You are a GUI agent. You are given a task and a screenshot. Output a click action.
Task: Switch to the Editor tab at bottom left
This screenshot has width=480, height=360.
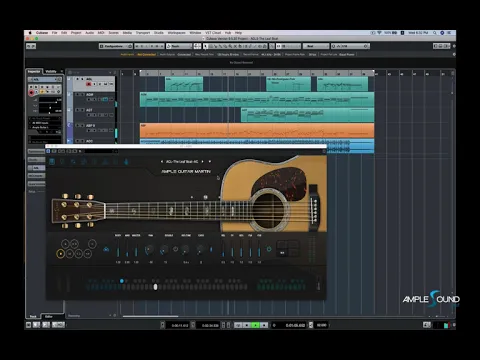49,316
